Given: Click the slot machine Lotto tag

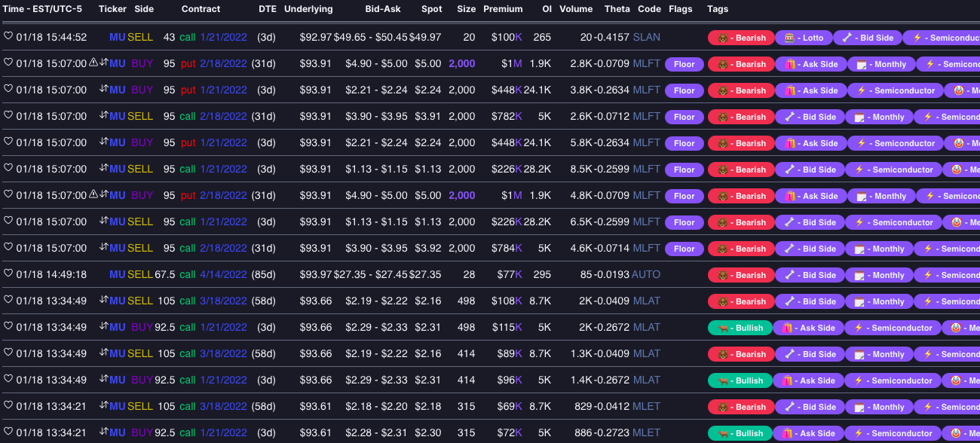Looking at the screenshot, I should coord(804,38).
